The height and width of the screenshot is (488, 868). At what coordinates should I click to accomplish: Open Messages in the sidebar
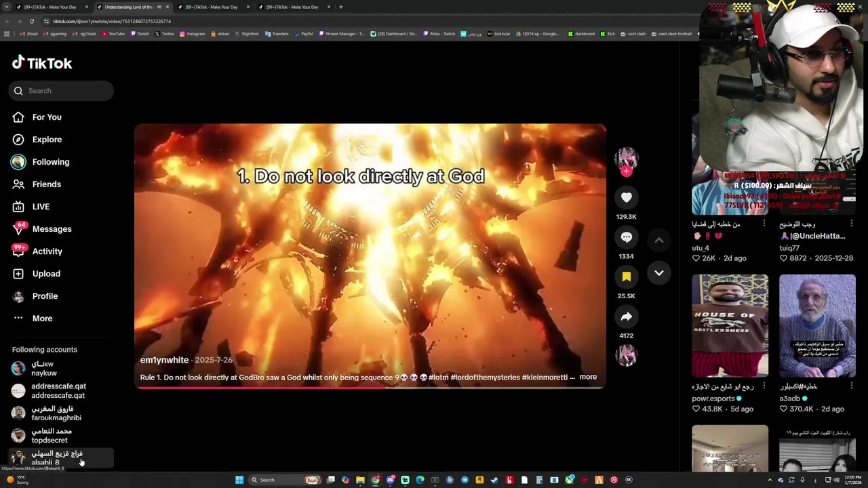[x=52, y=229]
